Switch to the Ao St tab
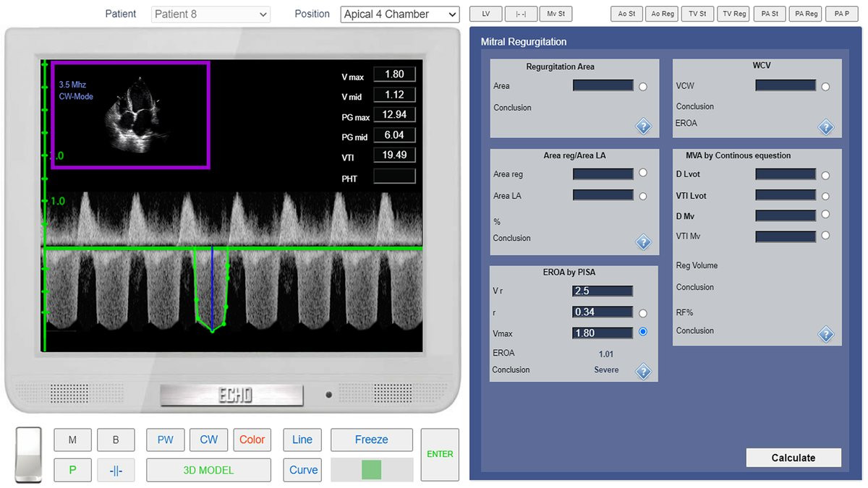The image size is (868, 488). pyautogui.click(x=626, y=14)
